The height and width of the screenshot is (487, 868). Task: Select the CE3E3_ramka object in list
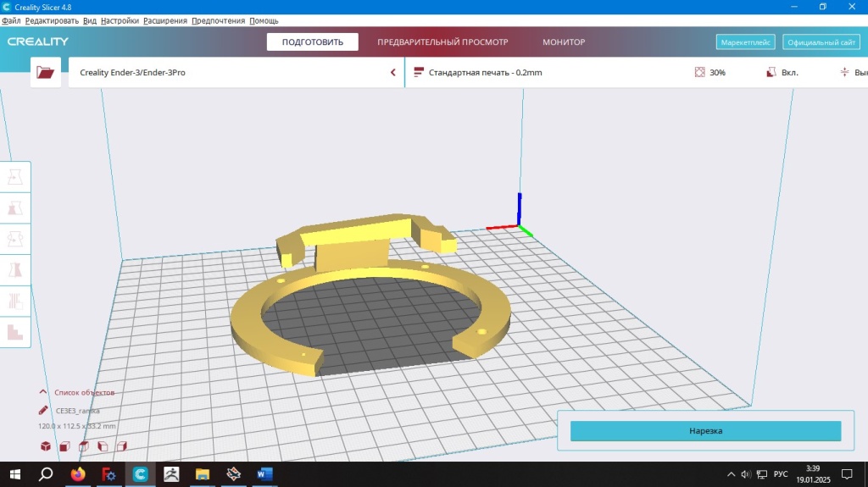click(77, 411)
